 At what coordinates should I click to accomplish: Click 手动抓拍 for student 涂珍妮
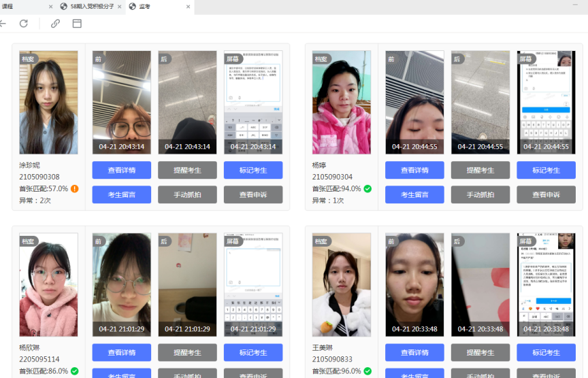(187, 194)
